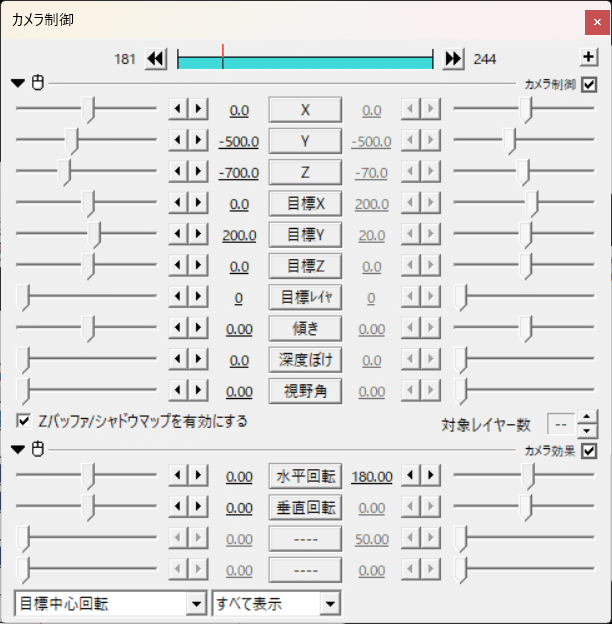Viewport: 612px width, 624px height.
Task: Increment left 深度ぼけ value with right arrow
Action: [198, 359]
